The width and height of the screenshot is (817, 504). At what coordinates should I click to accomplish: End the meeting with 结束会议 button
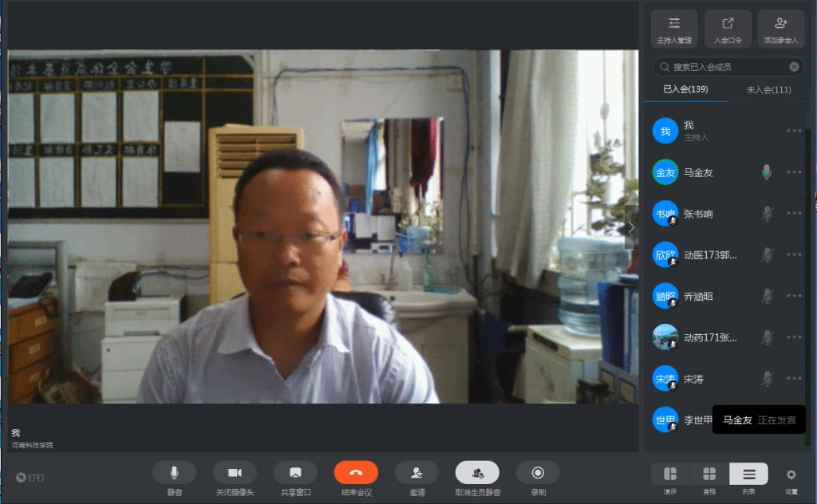(x=356, y=473)
